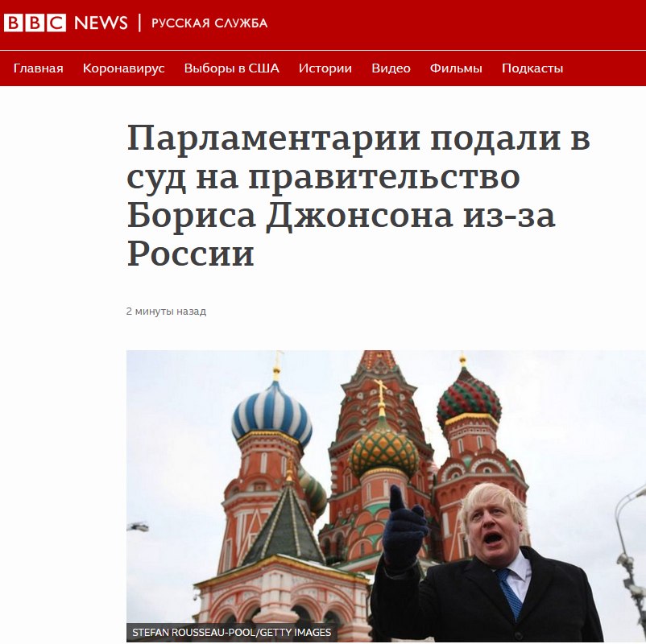This screenshot has width=646, height=644.
Task: Open the Подкасты section
Action: click(x=532, y=68)
